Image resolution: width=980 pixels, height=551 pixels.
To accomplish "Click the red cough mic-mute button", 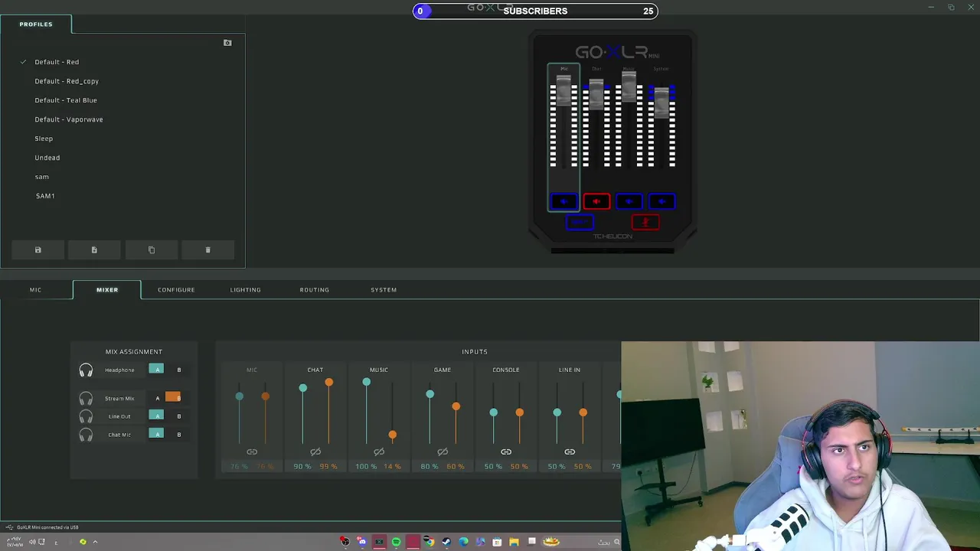I will pos(645,222).
